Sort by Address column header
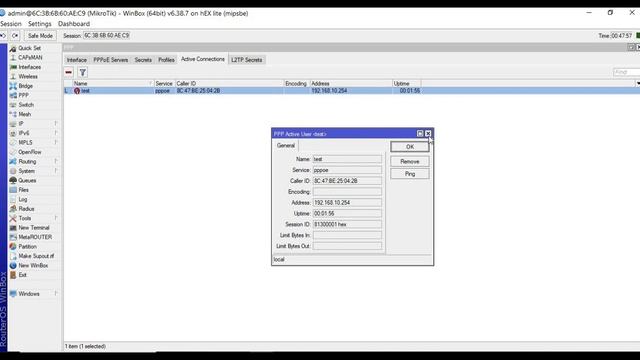The height and width of the screenshot is (360, 640). pyautogui.click(x=351, y=83)
